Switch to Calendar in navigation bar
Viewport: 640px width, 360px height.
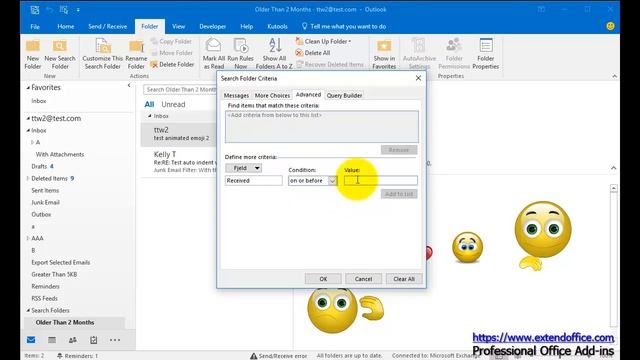pos(52,340)
